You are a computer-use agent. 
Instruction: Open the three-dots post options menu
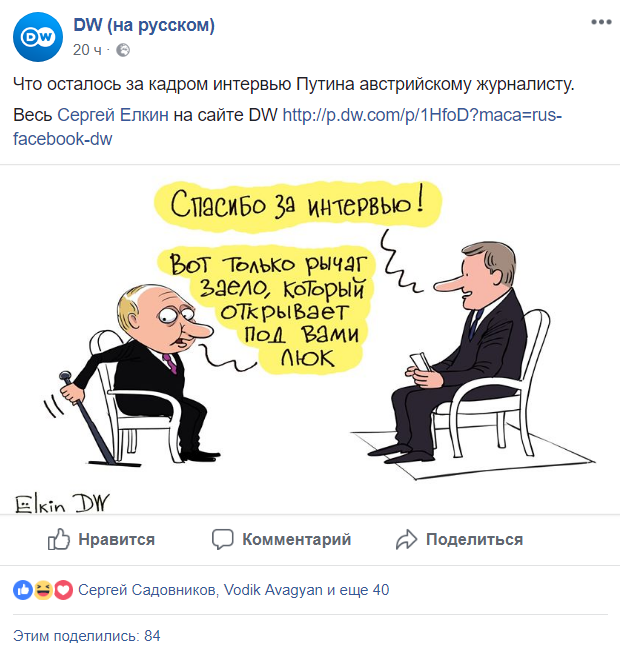(x=601, y=22)
